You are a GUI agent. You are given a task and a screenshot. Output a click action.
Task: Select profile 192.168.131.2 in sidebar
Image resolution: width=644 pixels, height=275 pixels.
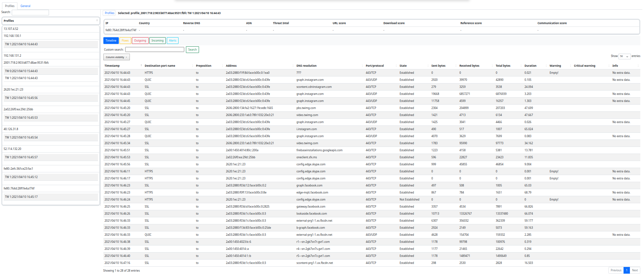click(12, 56)
